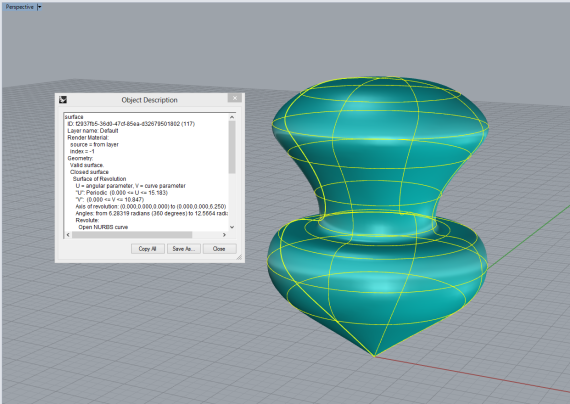Click the Close button in Object Description

click(x=219, y=249)
